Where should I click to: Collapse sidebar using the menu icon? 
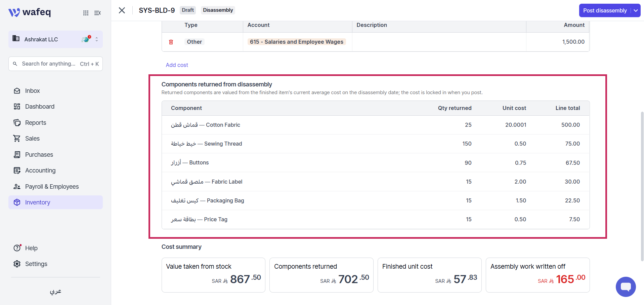pyautogui.click(x=97, y=13)
